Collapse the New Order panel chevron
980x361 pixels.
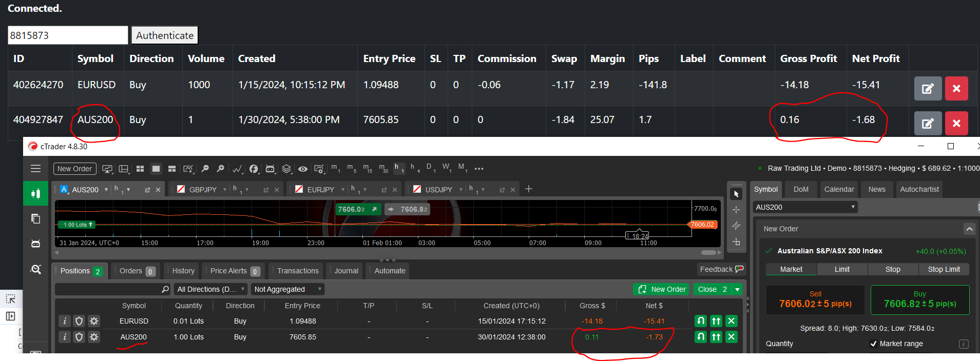[x=969, y=229]
